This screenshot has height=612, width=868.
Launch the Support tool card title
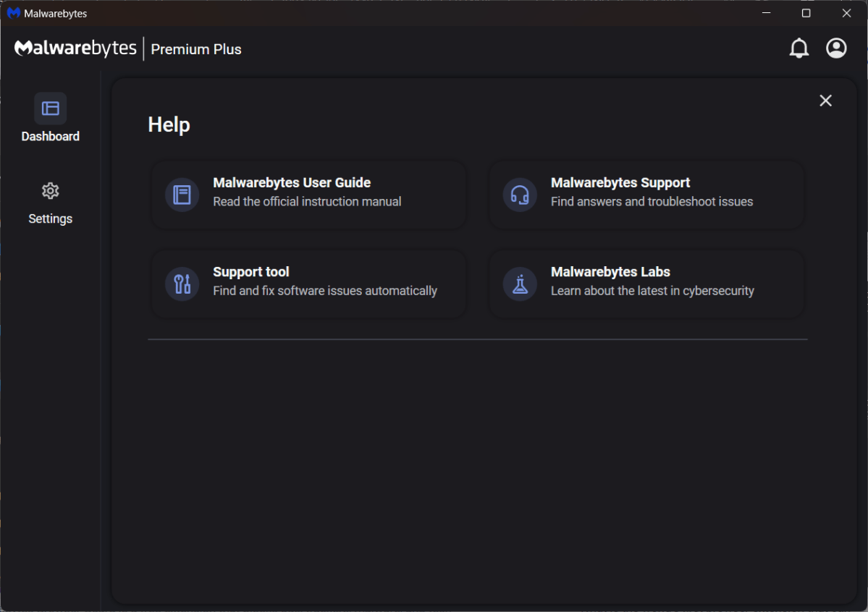pyautogui.click(x=250, y=272)
